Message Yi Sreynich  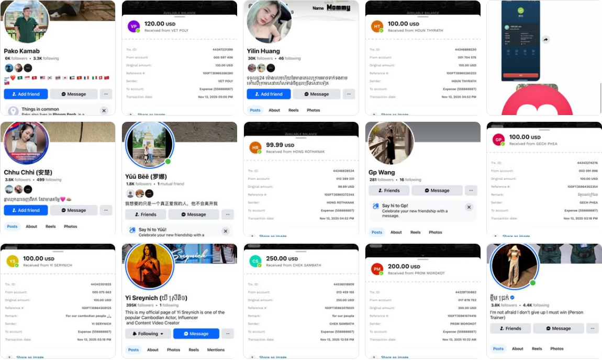point(196,334)
